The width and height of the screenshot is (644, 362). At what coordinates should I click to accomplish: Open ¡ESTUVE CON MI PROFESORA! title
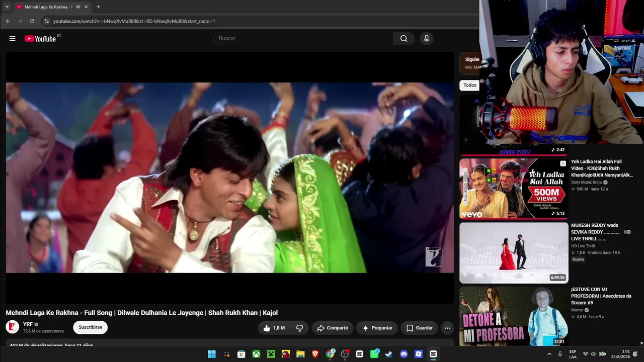(601, 296)
